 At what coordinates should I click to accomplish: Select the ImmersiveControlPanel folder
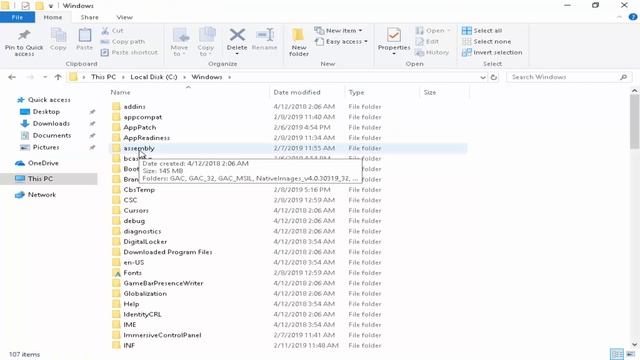[x=162, y=335]
